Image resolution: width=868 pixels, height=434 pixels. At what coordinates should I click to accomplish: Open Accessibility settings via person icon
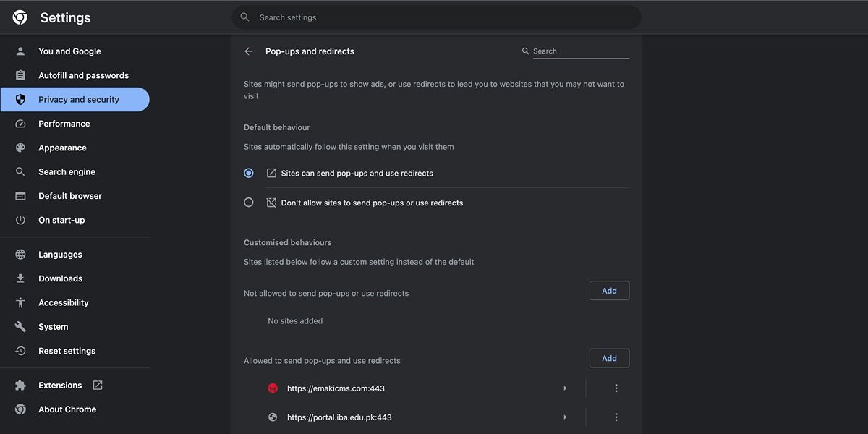[20, 302]
